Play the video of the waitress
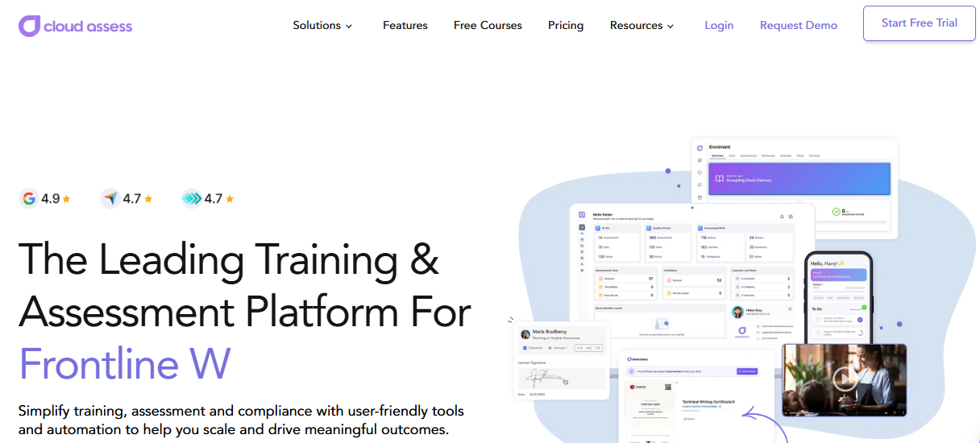Image resolution: width=980 pixels, height=443 pixels. [x=844, y=378]
